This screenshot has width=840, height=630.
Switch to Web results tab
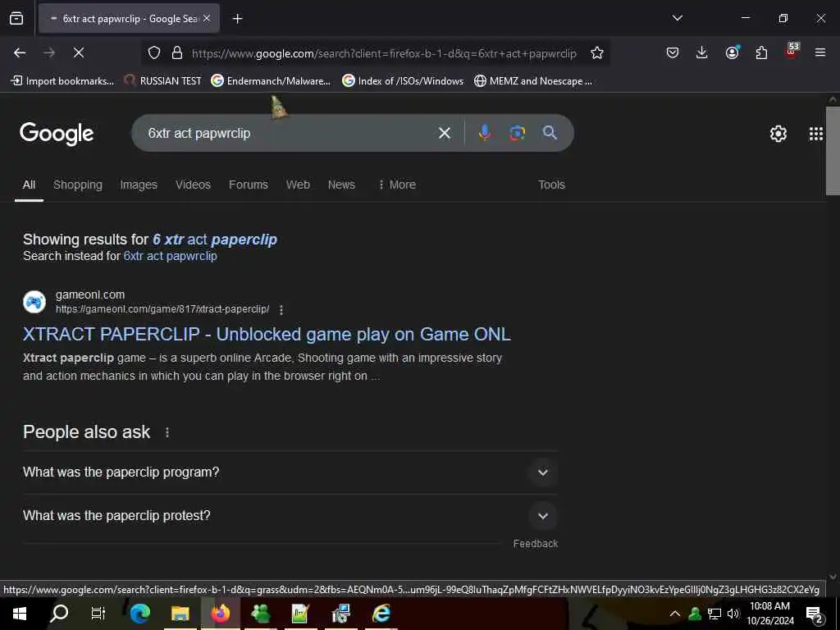298,185
